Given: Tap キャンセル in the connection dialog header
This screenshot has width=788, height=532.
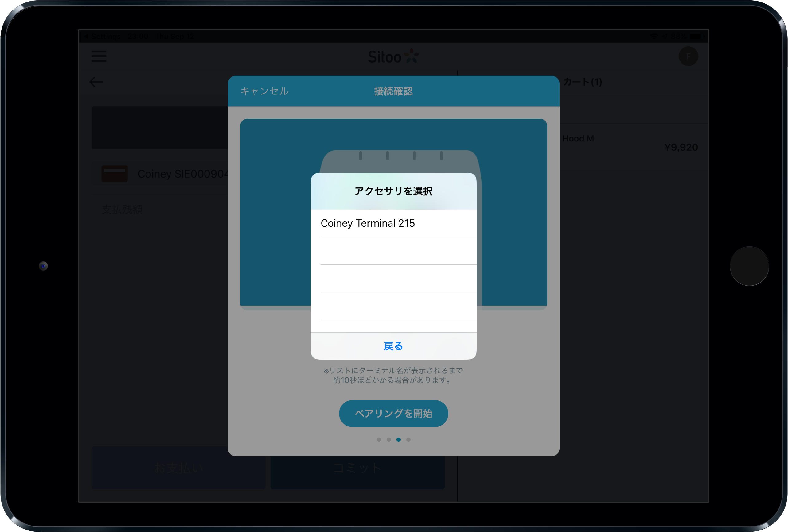Looking at the screenshot, I should (264, 91).
